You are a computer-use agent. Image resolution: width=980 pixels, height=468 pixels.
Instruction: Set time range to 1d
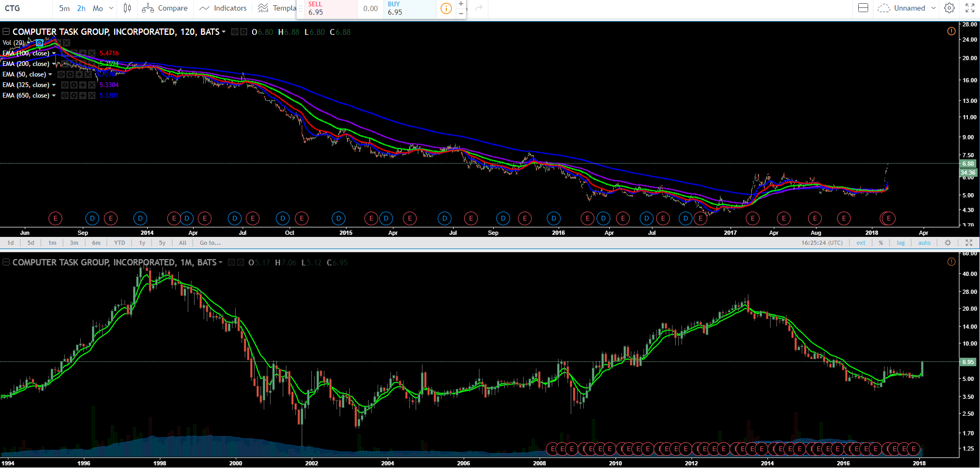11,243
